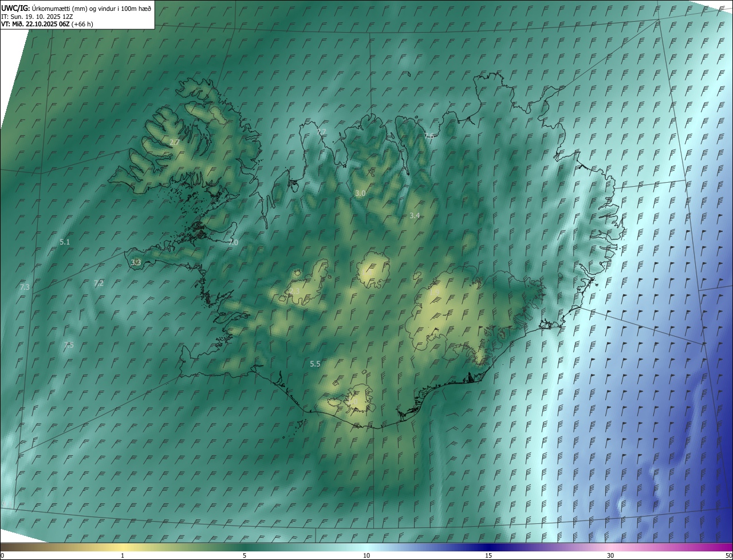Click the 7.3 value label on the map
733x560 pixels.
[x=25, y=287]
